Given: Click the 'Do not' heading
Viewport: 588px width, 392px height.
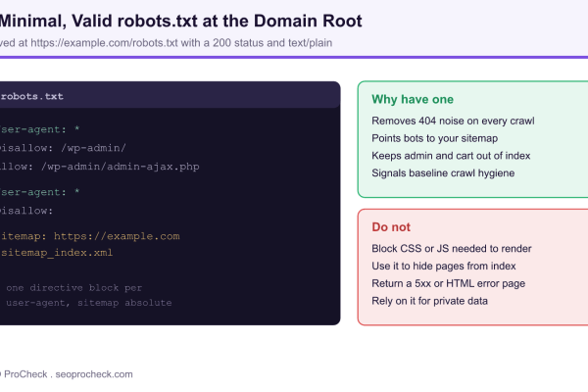Looking at the screenshot, I should click(391, 227).
